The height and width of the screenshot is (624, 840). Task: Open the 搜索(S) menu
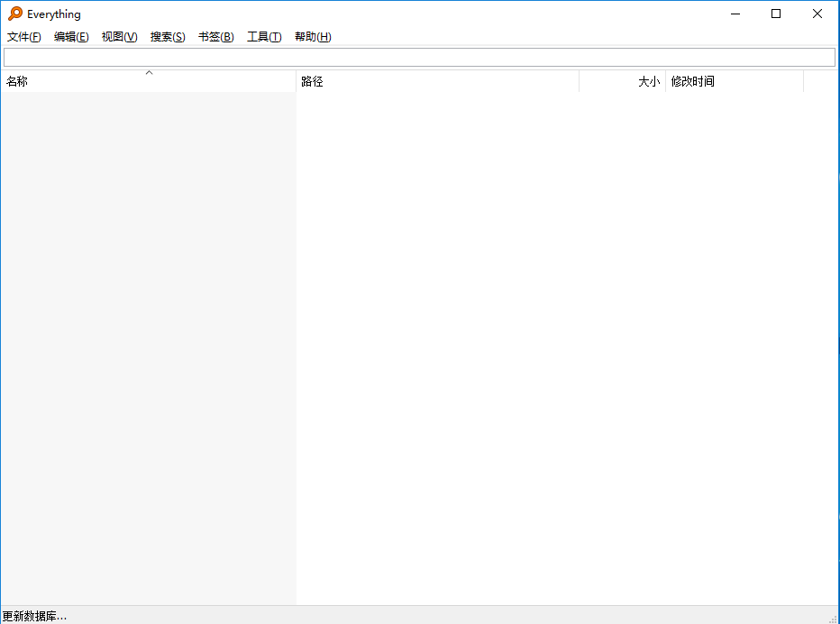(167, 37)
